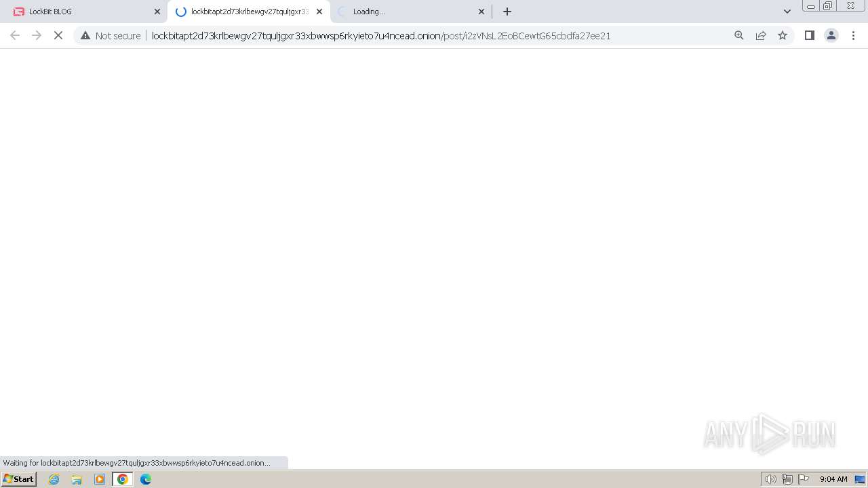
Task: Go forward to the next page
Action: (37, 35)
